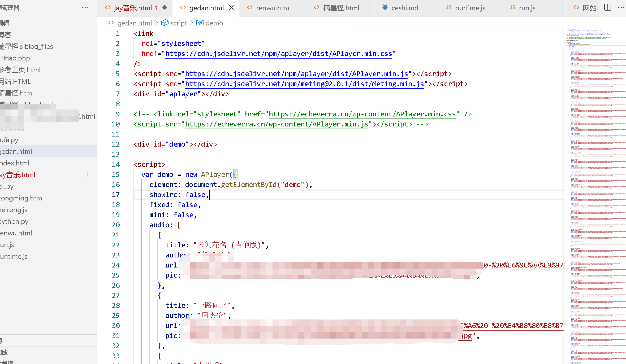Click the demo variable icon in breadcrumb
The image size is (626, 364).
coord(200,23)
